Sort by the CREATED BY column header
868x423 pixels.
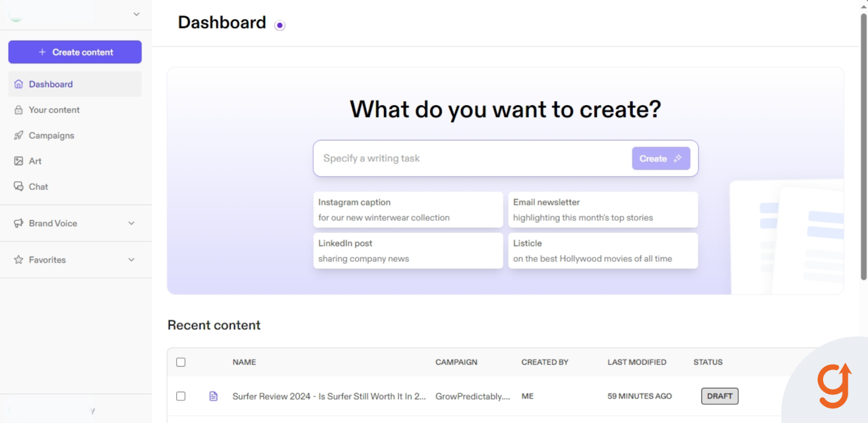click(x=545, y=362)
